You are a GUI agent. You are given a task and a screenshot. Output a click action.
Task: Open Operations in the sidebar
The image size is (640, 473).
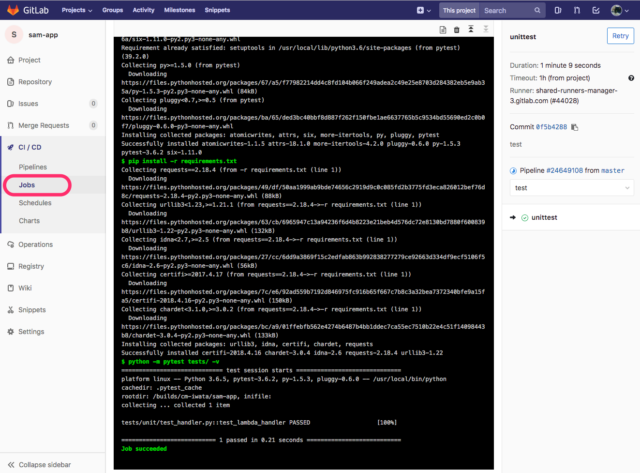pyautogui.click(x=35, y=244)
